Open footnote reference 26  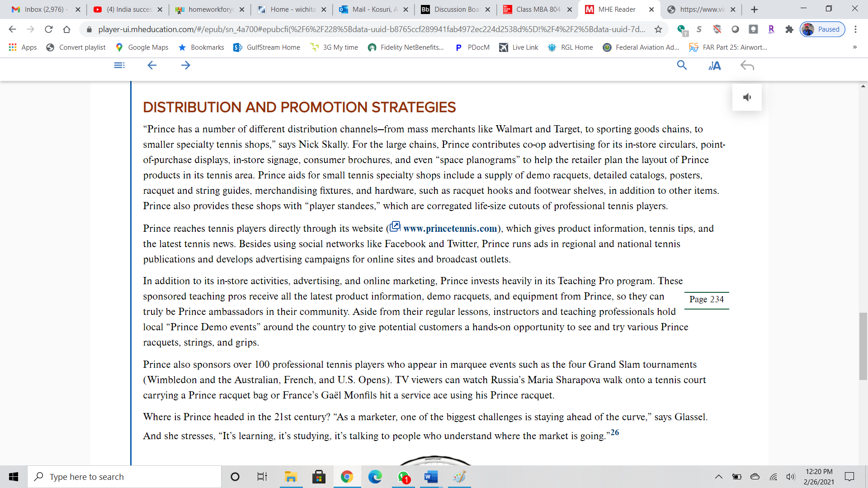point(615,432)
